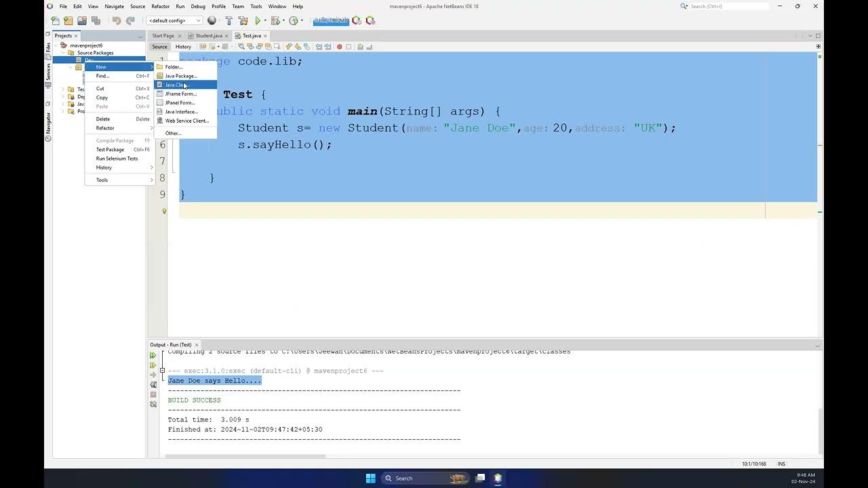Click the memory usage garbage collection bar
The image size is (868, 488).
click(331, 20)
